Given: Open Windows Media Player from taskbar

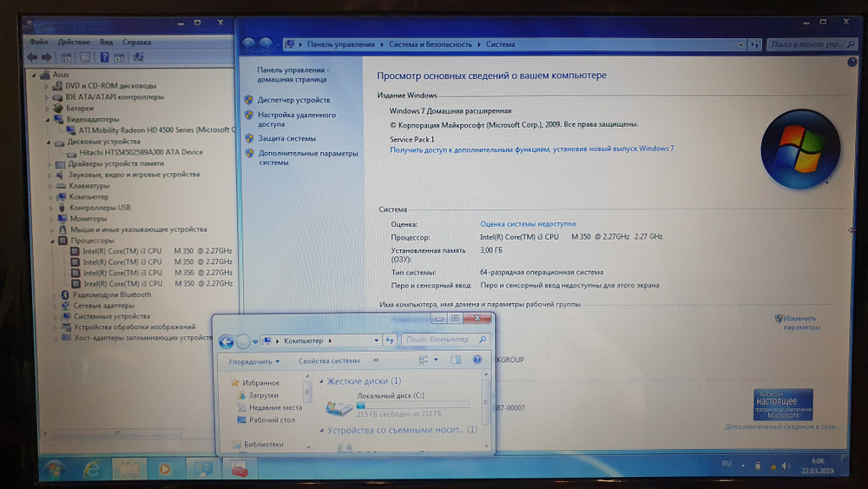Looking at the screenshot, I should [x=164, y=469].
